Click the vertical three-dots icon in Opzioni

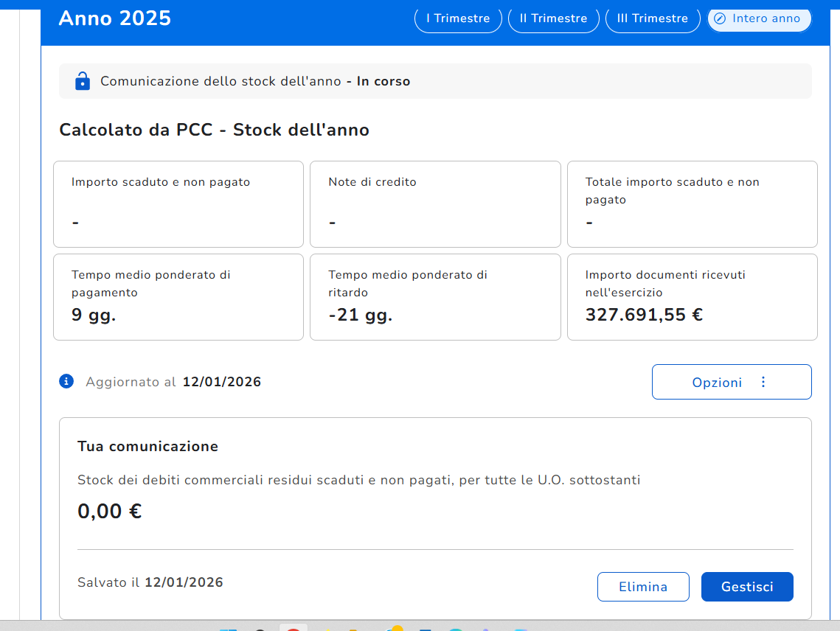[x=763, y=382]
